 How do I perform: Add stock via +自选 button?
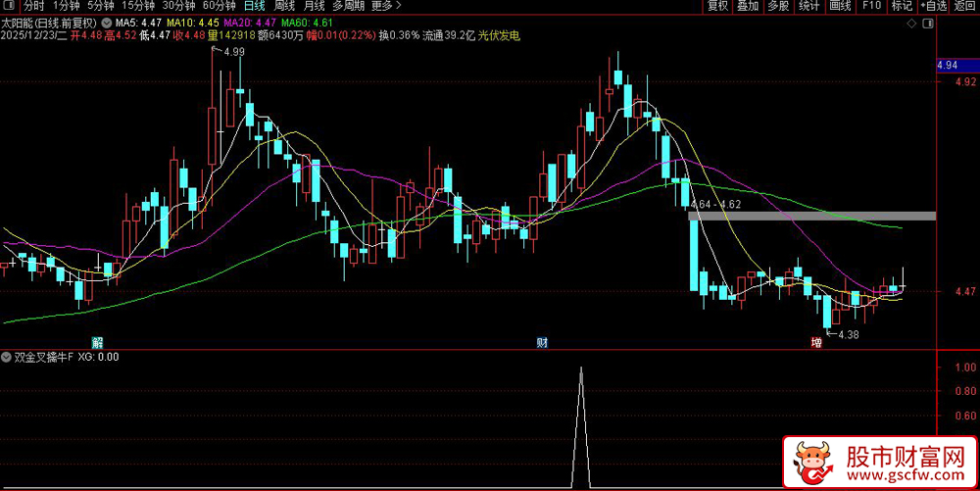coord(934,6)
